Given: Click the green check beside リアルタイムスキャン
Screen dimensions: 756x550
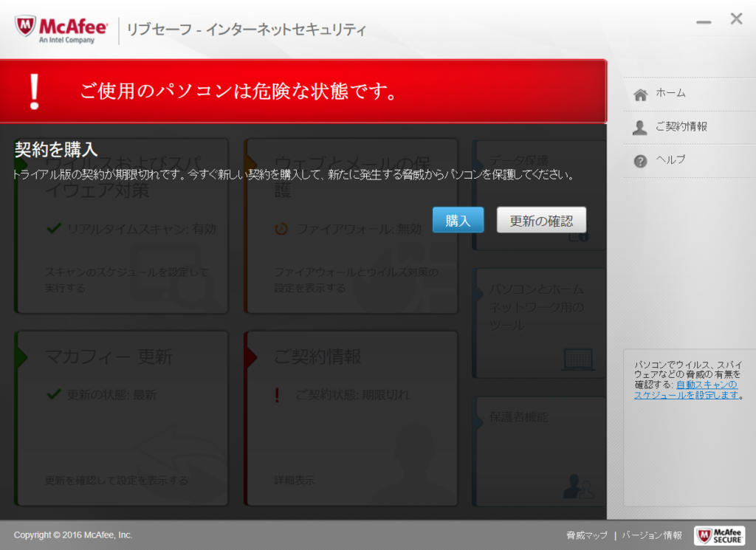Looking at the screenshot, I should coord(54,228).
